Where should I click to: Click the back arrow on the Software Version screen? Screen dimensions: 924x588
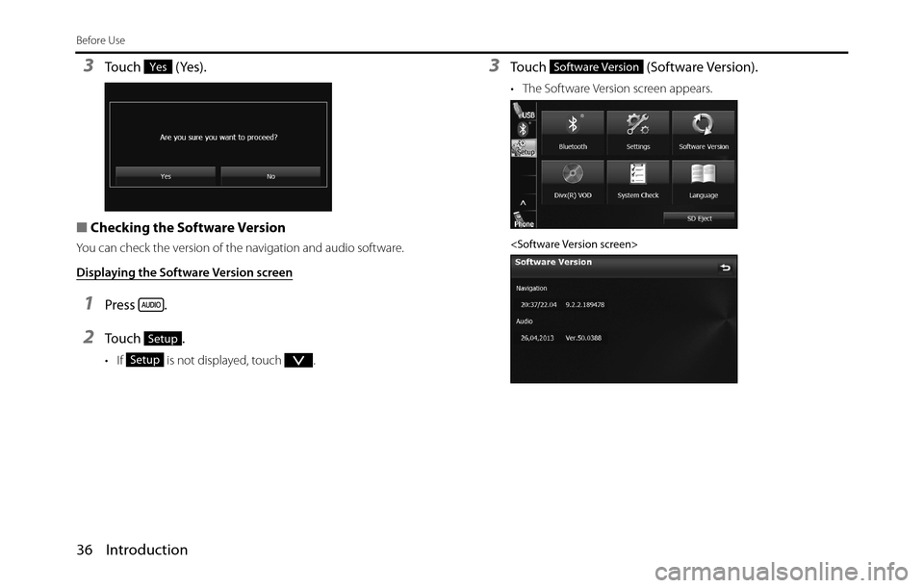click(x=725, y=268)
